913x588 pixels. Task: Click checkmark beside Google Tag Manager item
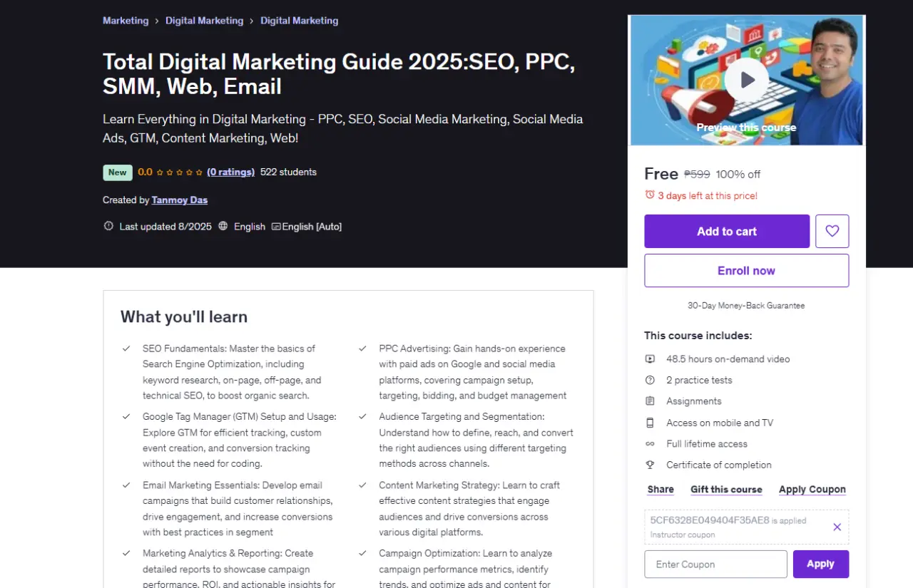(126, 416)
